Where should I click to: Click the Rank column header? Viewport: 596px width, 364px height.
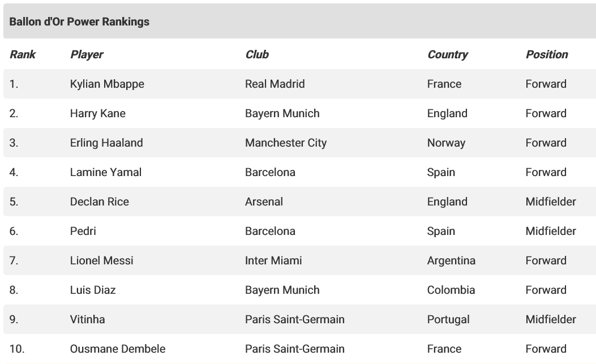click(x=23, y=54)
